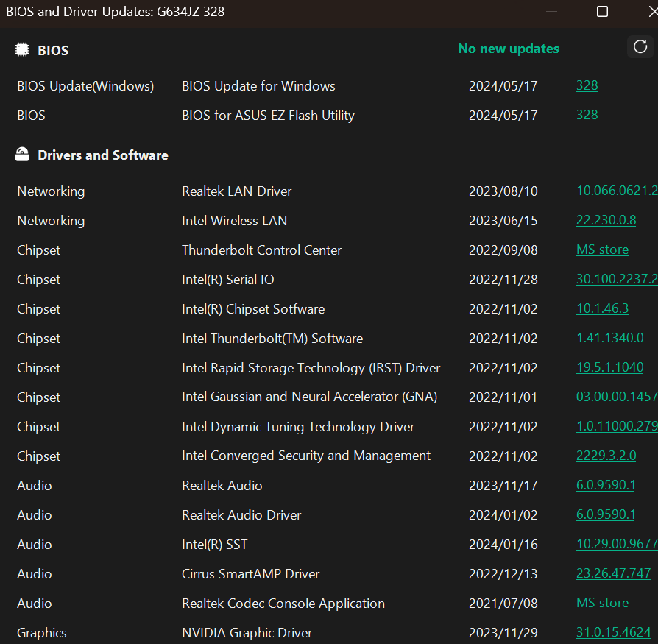Viewport: 658px width, 644px height.
Task: Select the 'Realtek Audio' name
Action: (222, 486)
